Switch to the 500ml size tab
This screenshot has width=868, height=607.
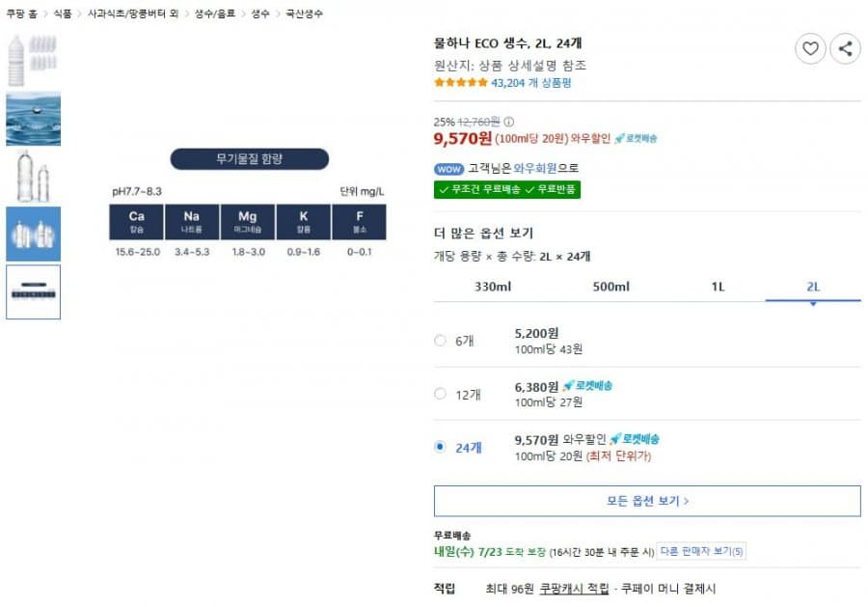point(611,287)
